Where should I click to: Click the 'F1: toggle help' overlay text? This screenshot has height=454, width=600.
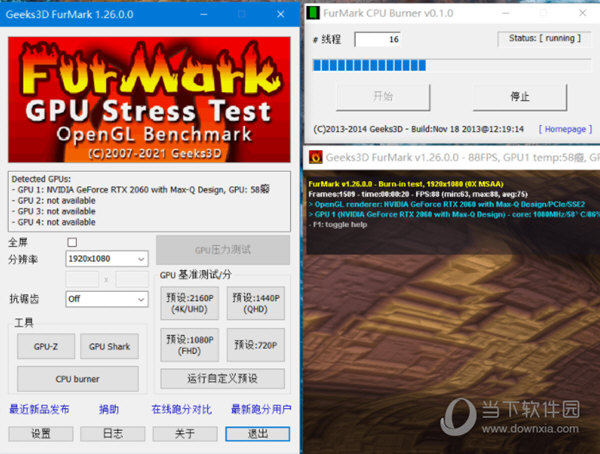(338, 224)
